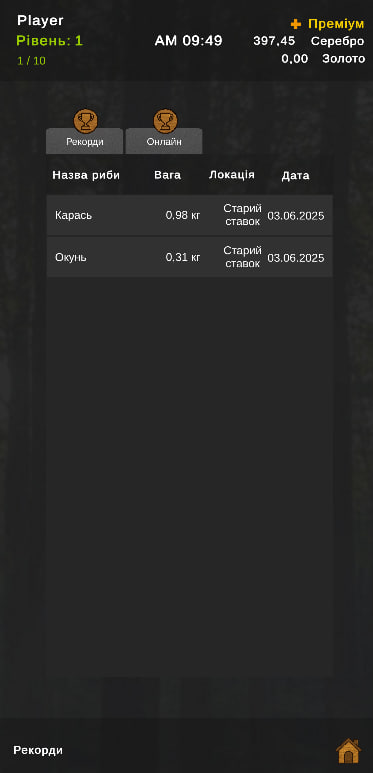The image size is (373, 773).
Task: Open the Преміум link
Action: click(x=336, y=24)
